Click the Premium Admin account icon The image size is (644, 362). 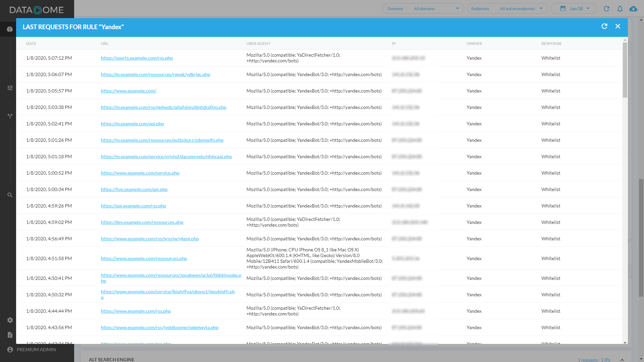10,350
